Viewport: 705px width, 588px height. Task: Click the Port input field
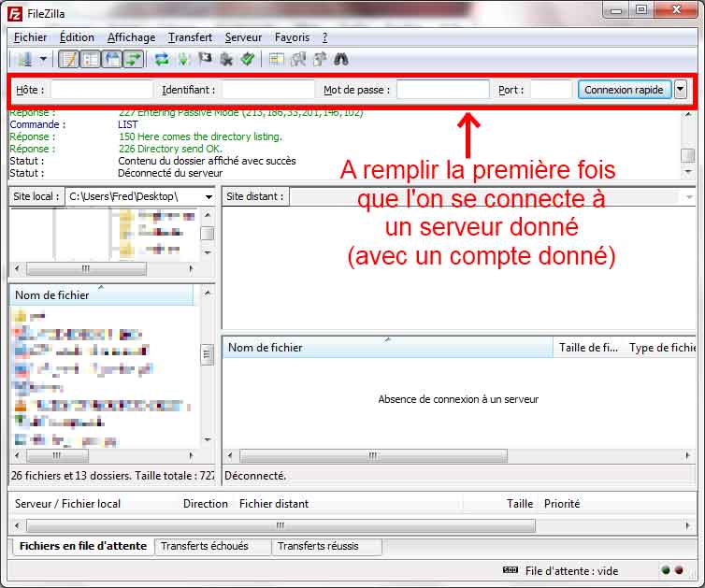tap(551, 90)
